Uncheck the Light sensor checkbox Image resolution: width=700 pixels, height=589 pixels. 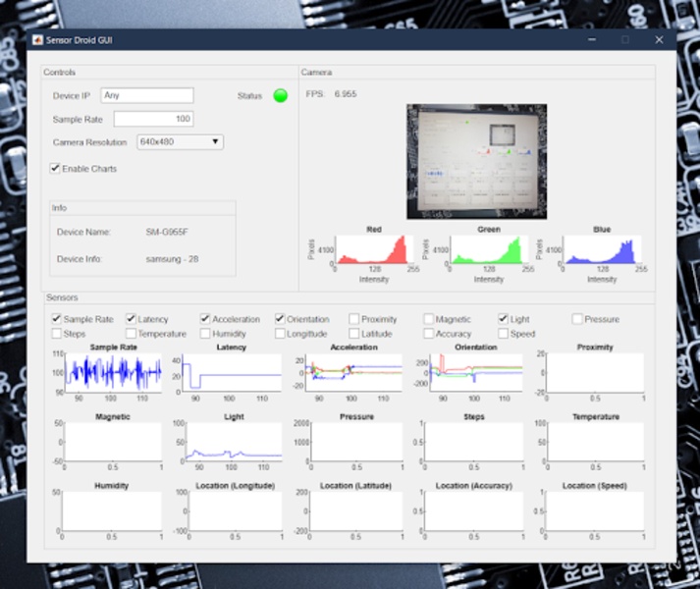pos(503,319)
